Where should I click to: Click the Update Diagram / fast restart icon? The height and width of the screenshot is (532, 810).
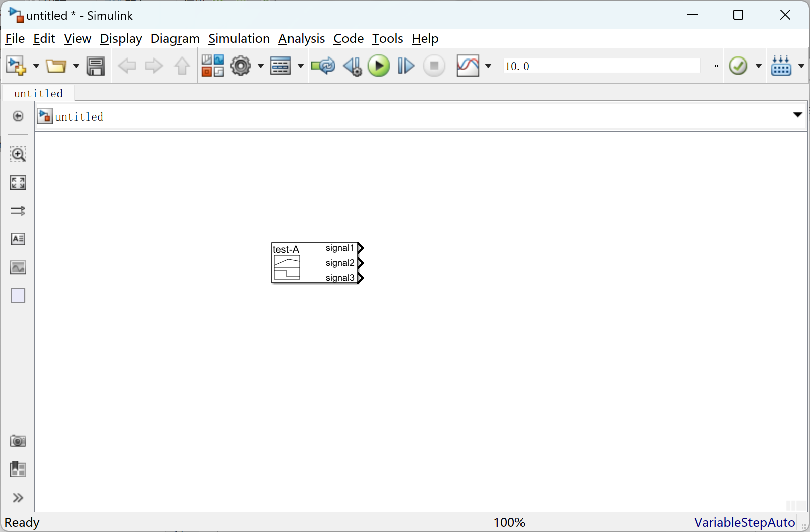(x=323, y=66)
